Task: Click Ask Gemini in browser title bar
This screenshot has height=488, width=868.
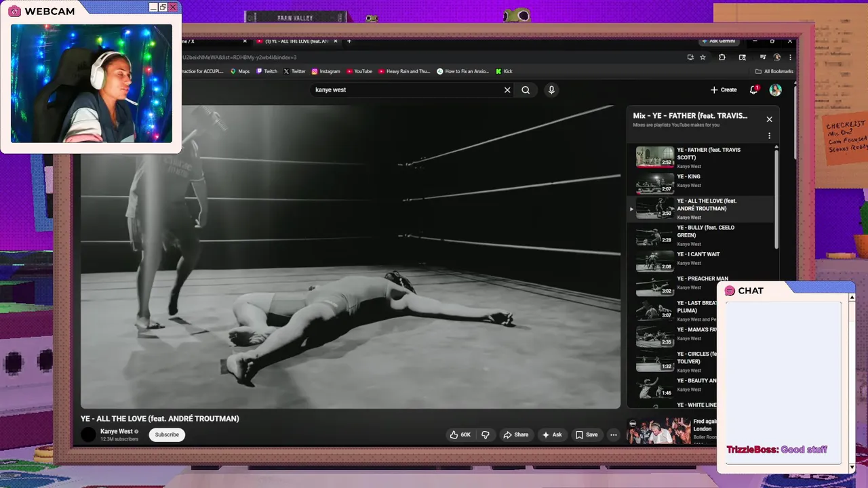Action: (x=718, y=41)
